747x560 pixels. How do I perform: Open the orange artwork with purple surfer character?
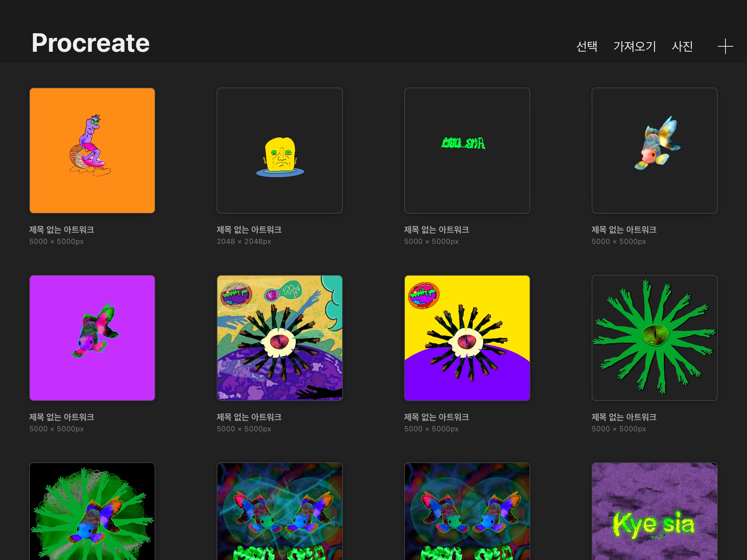tap(92, 150)
